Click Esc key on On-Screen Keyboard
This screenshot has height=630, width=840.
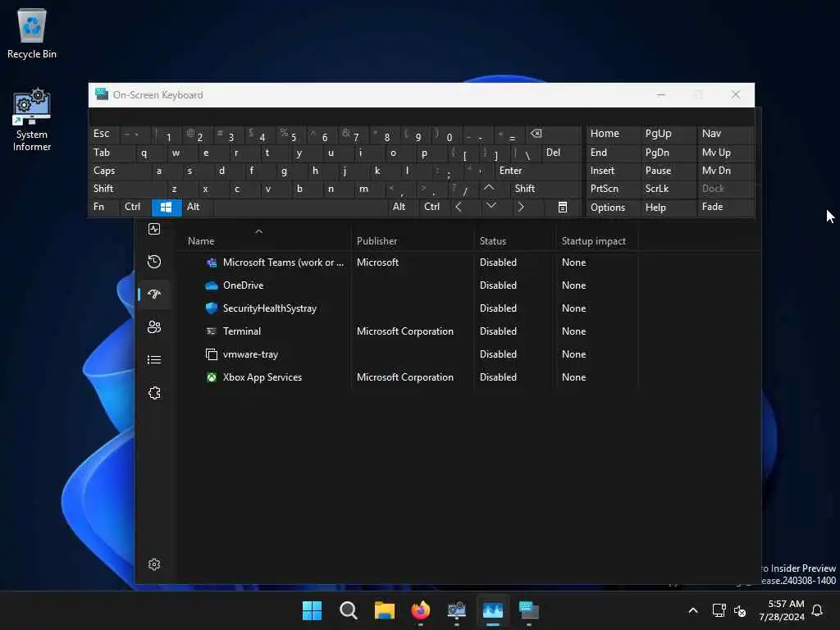(104, 134)
